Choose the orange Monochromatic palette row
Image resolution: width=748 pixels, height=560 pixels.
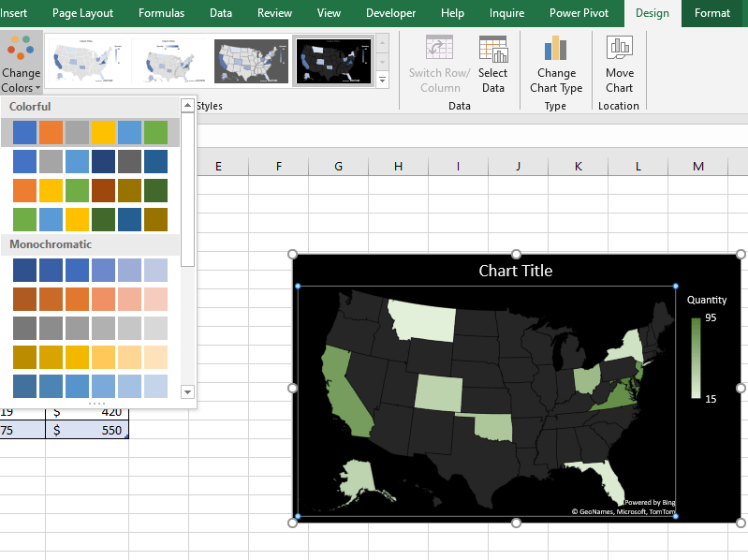[90, 299]
